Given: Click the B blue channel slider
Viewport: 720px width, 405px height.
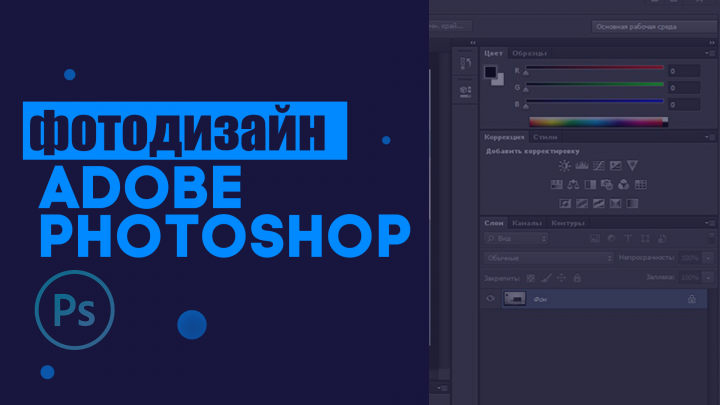Looking at the screenshot, I should (595, 101).
